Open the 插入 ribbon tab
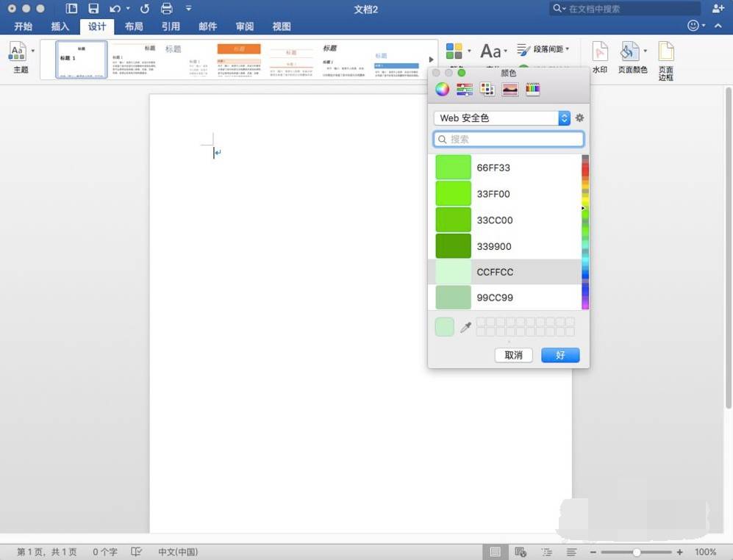733x560 pixels. [x=60, y=26]
